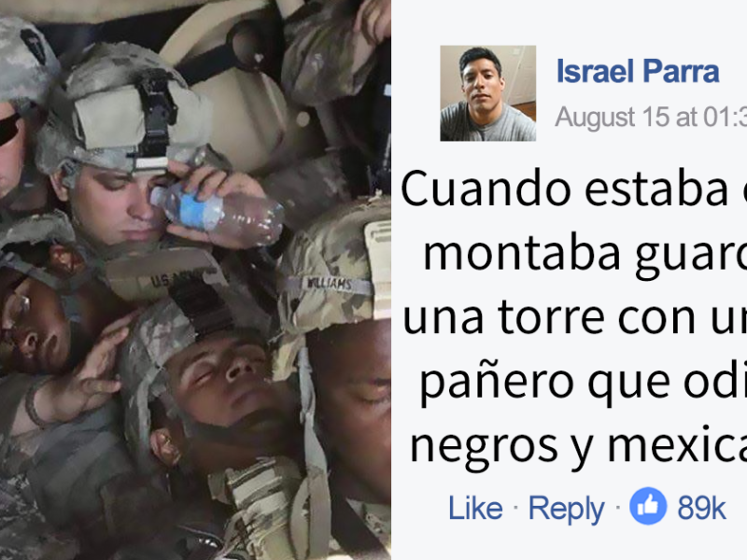This screenshot has width=747, height=560.
Task: Open Israel Parra's profile picture
Action: point(487,93)
